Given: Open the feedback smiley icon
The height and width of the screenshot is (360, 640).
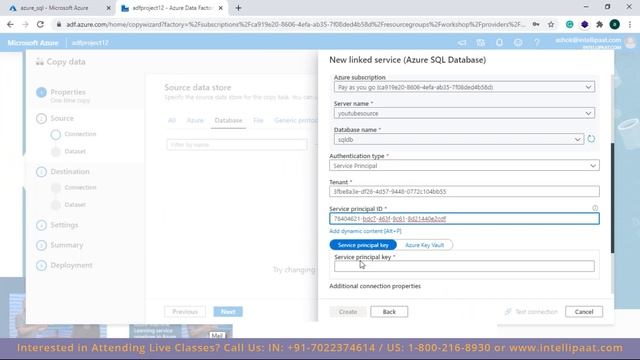Looking at the screenshot, I should 518,42.
